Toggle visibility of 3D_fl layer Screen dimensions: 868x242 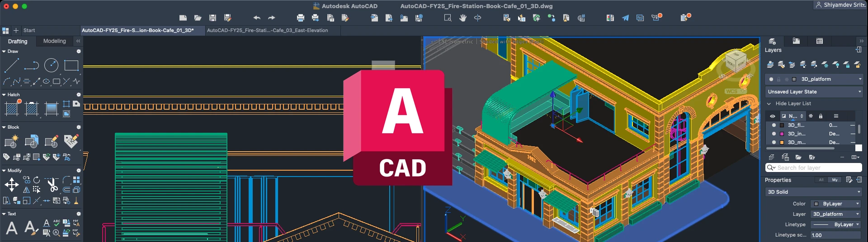point(774,126)
